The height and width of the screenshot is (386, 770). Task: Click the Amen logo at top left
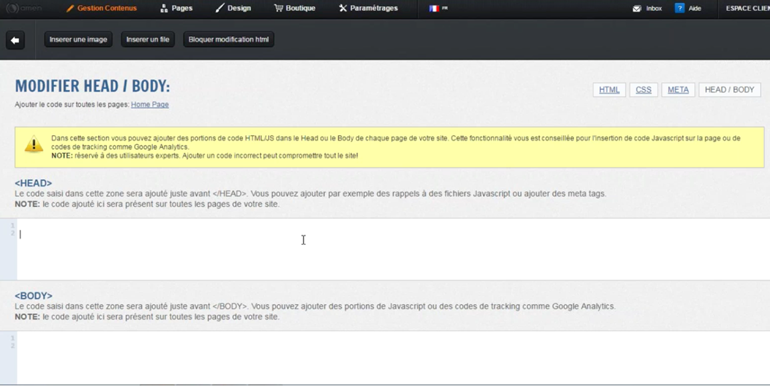(x=25, y=8)
